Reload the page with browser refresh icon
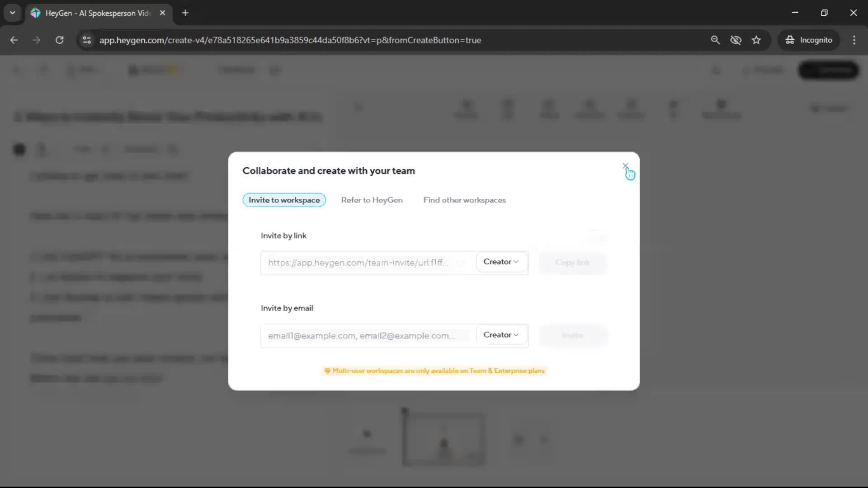 [59, 40]
